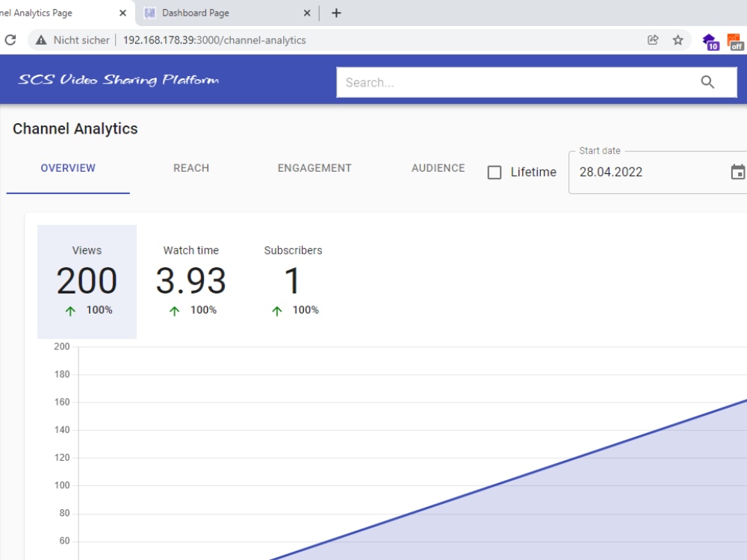
Task: Click the browser address bar URL
Action: pyautogui.click(x=214, y=40)
